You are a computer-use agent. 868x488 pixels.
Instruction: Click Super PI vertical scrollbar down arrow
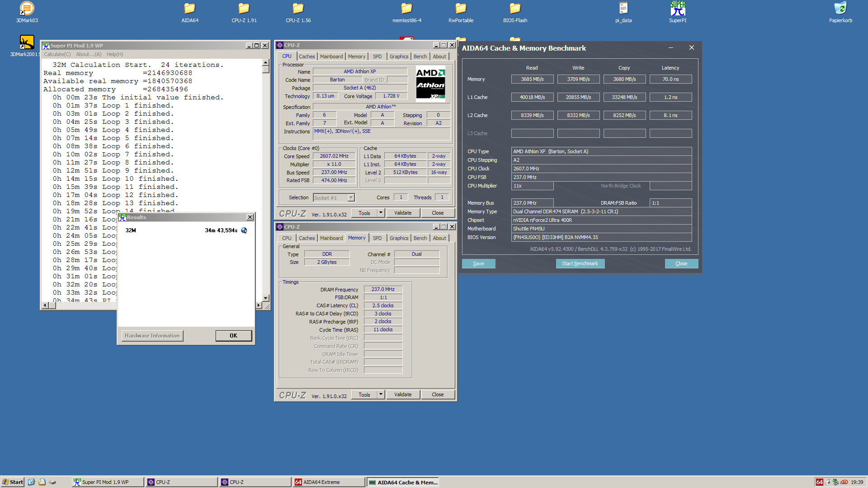point(266,298)
